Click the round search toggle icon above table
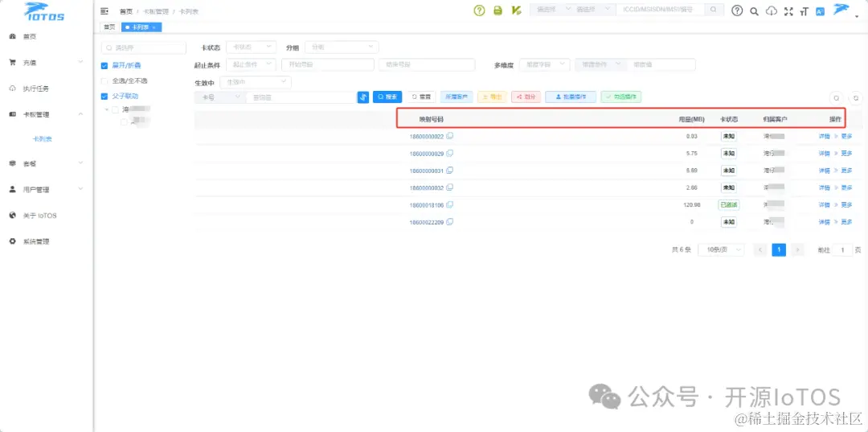 [837, 97]
